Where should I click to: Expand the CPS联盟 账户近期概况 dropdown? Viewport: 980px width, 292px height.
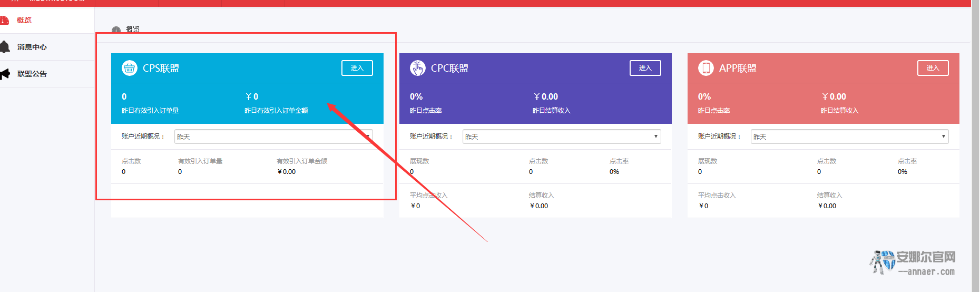pyautogui.click(x=273, y=137)
